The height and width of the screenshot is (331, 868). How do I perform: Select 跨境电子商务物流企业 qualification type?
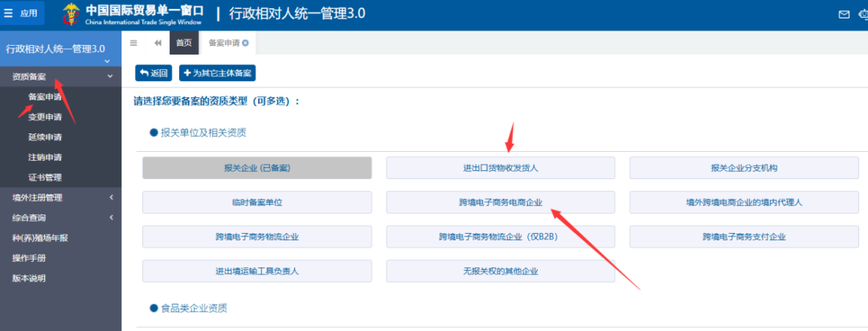click(257, 237)
